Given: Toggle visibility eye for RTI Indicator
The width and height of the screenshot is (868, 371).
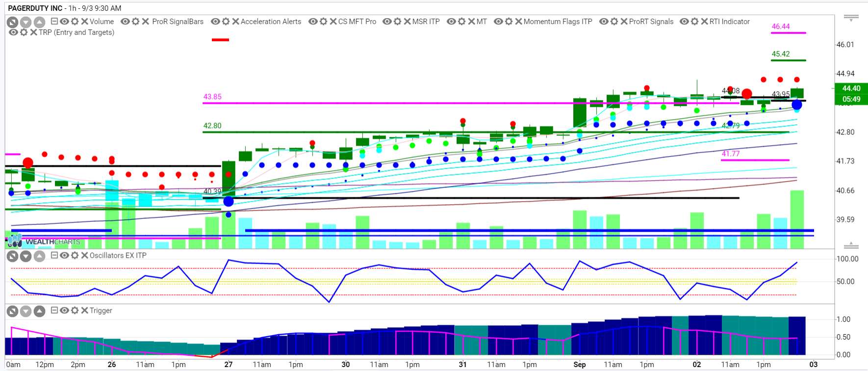Looking at the screenshot, I should coord(684,22).
